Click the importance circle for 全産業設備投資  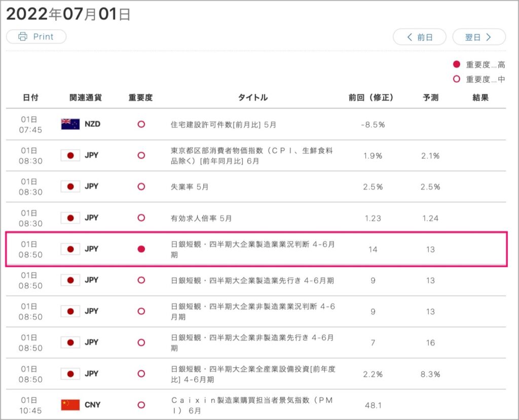[141, 374]
